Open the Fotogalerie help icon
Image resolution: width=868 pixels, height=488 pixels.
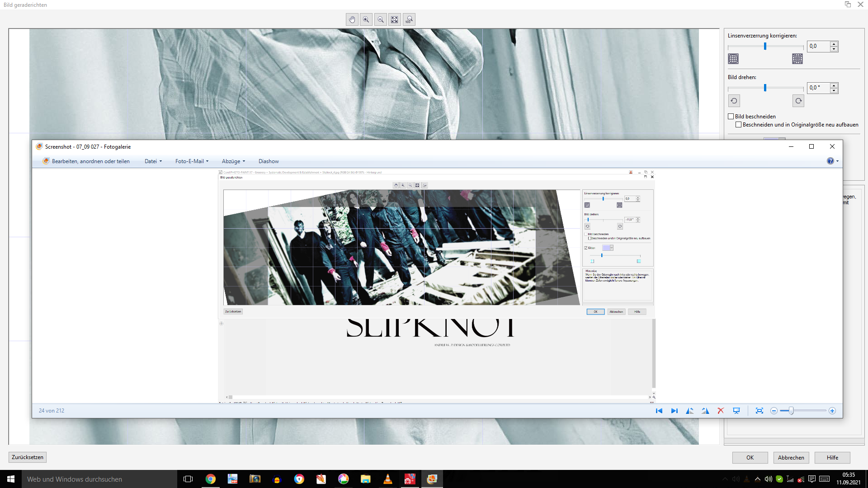830,161
